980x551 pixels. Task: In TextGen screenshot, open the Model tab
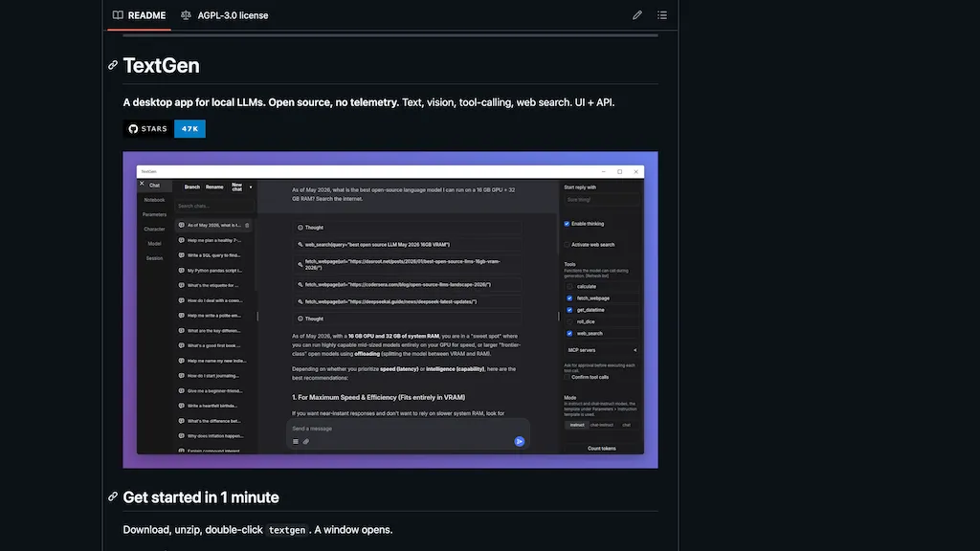(154, 244)
